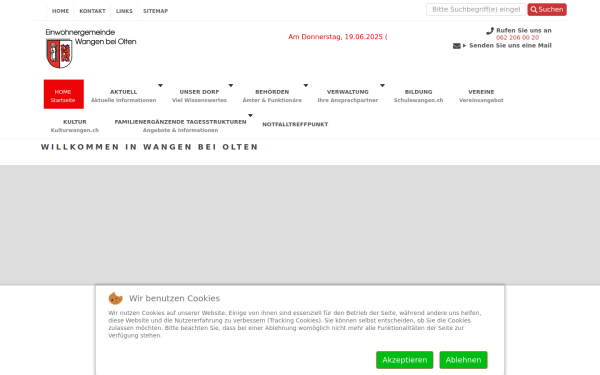The width and height of the screenshot is (600, 375).
Task: Click the search term input field
Action: [476, 10]
